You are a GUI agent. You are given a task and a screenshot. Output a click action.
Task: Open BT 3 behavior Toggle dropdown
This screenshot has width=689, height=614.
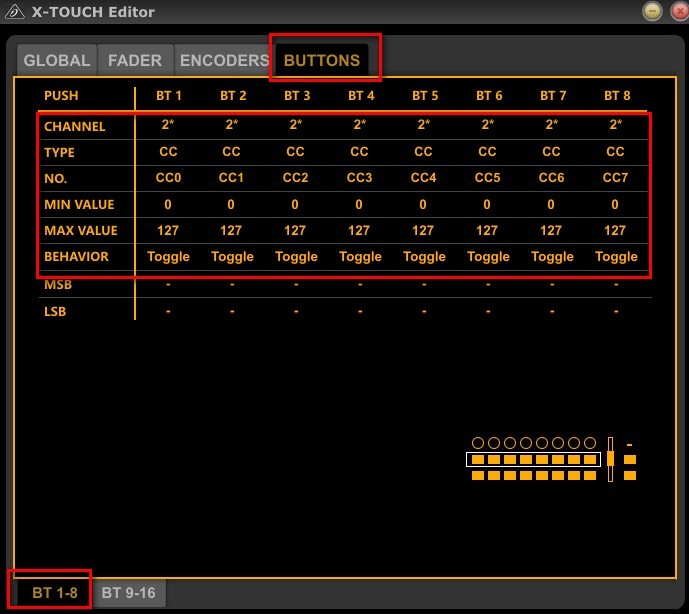(296, 257)
